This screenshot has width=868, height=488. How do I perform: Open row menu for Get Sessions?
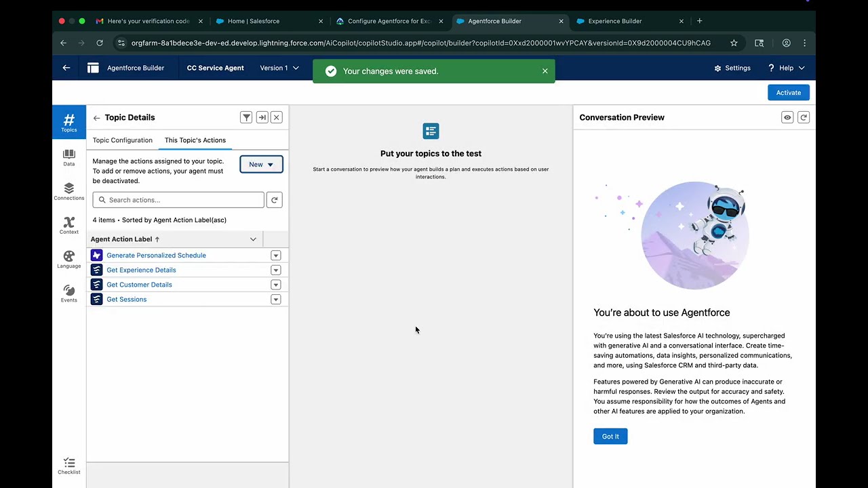pos(276,300)
